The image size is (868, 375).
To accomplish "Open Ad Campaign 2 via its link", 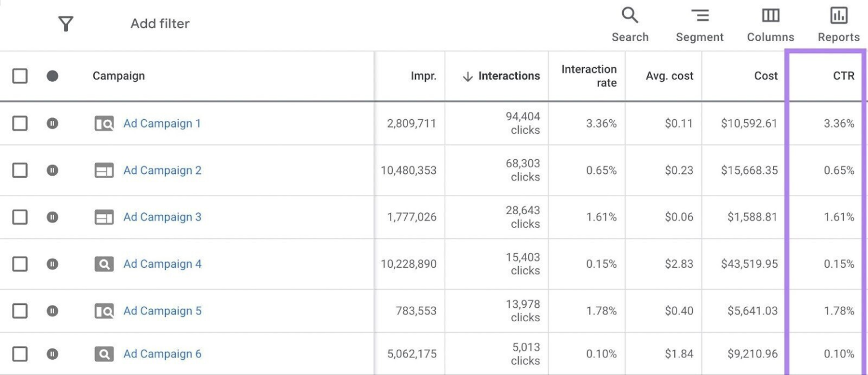I will coord(162,170).
